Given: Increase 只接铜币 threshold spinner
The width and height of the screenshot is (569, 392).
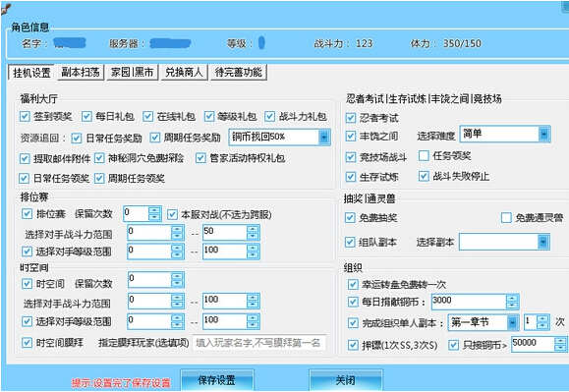Looking at the screenshot, I should [560, 341].
